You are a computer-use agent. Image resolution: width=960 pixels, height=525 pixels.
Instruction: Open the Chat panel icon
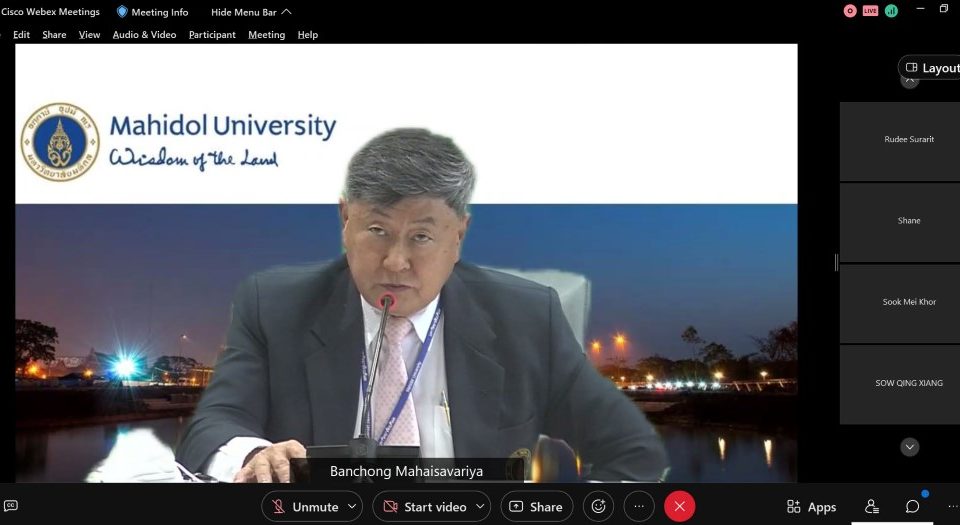click(912, 507)
